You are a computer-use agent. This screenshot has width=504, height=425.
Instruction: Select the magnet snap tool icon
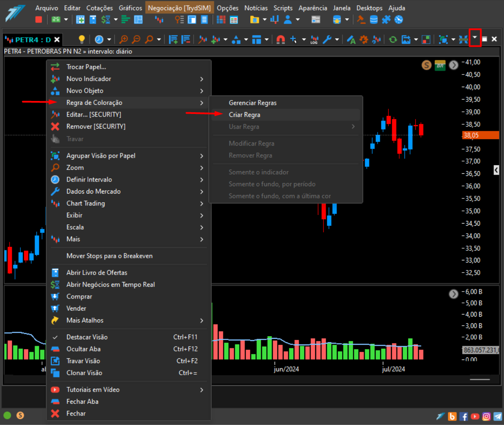281,39
